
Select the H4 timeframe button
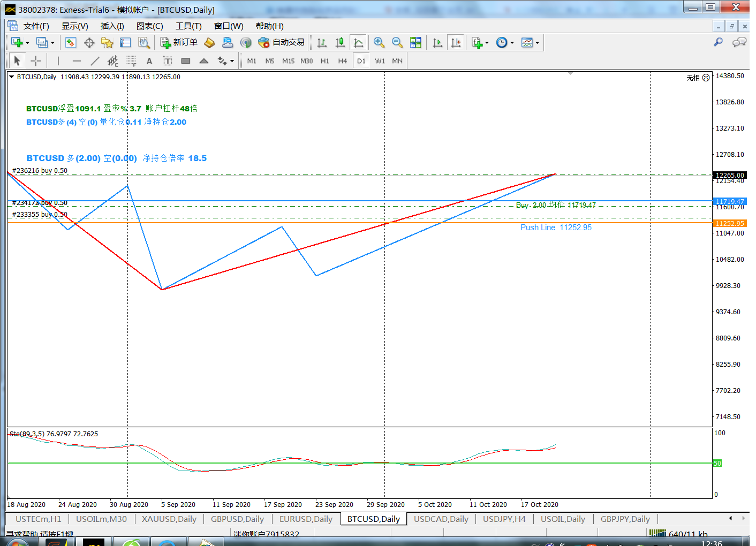(343, 61)
